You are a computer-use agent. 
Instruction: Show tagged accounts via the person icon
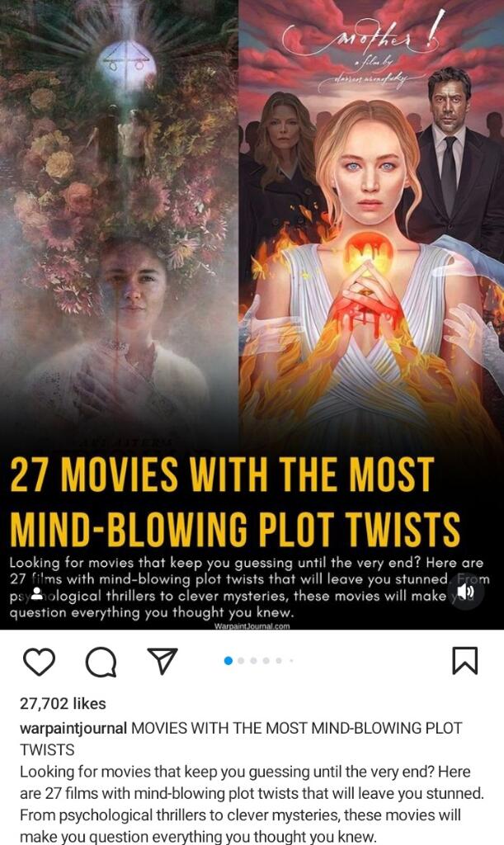(x=36, y=593)
